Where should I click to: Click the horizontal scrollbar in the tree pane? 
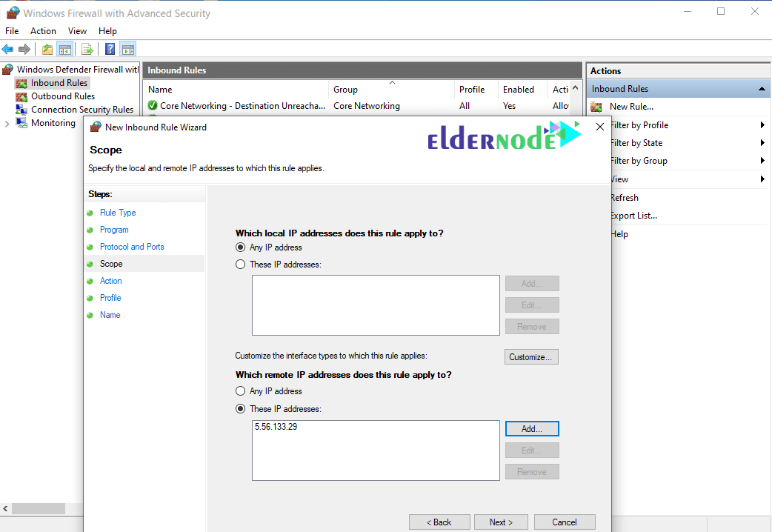point(39,509)
